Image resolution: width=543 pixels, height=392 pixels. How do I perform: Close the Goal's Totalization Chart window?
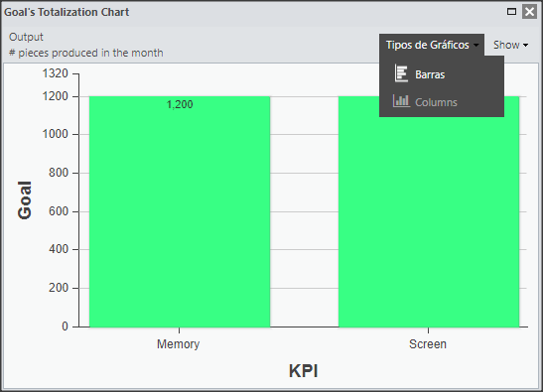point(529,12)
